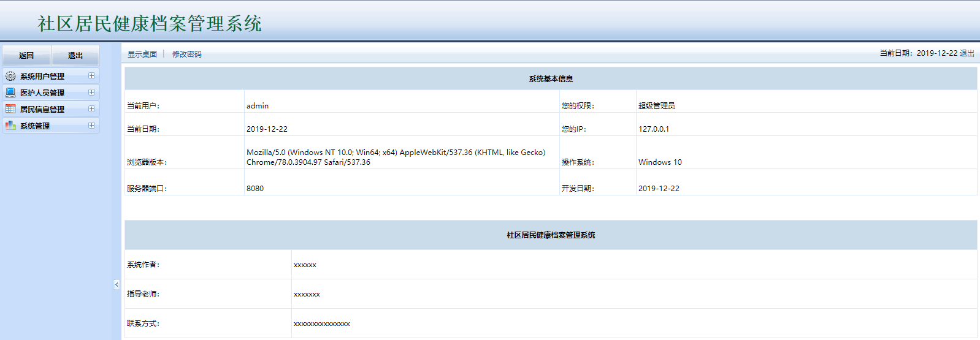
Task: Click the 系统作者 label
Action: coord(143,265)
